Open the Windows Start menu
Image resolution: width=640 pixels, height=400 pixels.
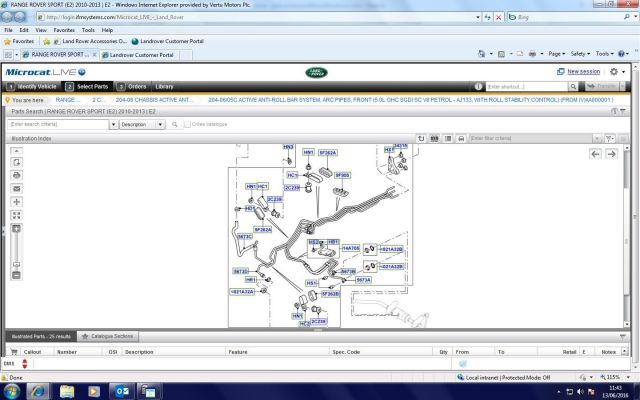tap(11, 392)
